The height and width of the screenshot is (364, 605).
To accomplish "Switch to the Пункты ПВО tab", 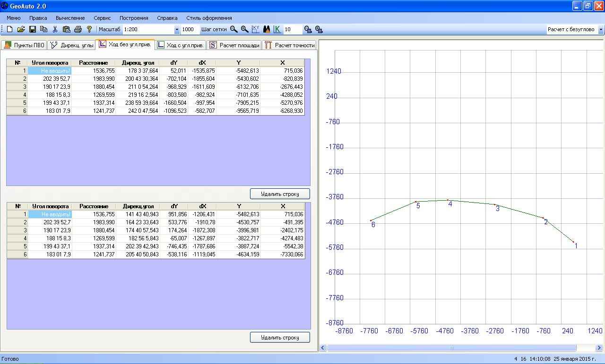I will point(24,45).
